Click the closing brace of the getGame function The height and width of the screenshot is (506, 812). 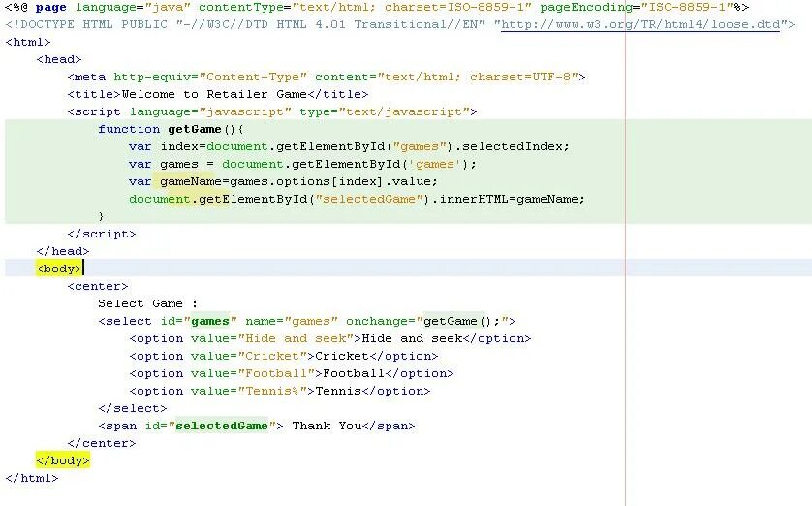click(101, 216)
